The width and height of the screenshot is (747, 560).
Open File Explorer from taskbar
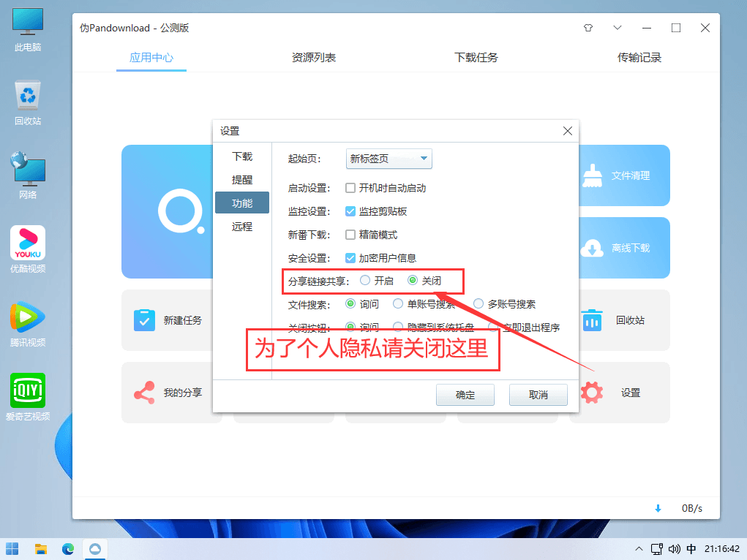click(x=41, y=549)
